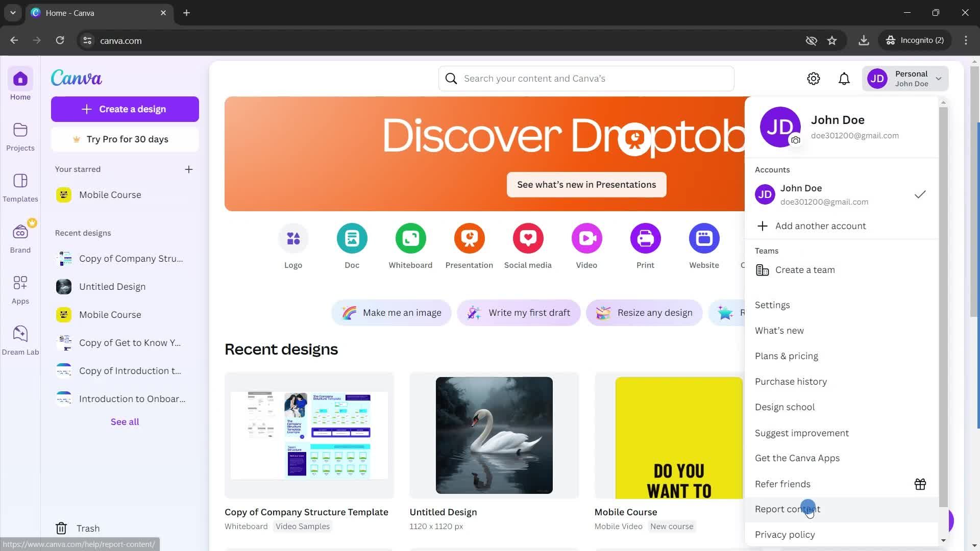Image resolution: width=980 pixels, height=551 pixels.
Task: Select the Website design type icon
Action: click(x=704, y=238)
